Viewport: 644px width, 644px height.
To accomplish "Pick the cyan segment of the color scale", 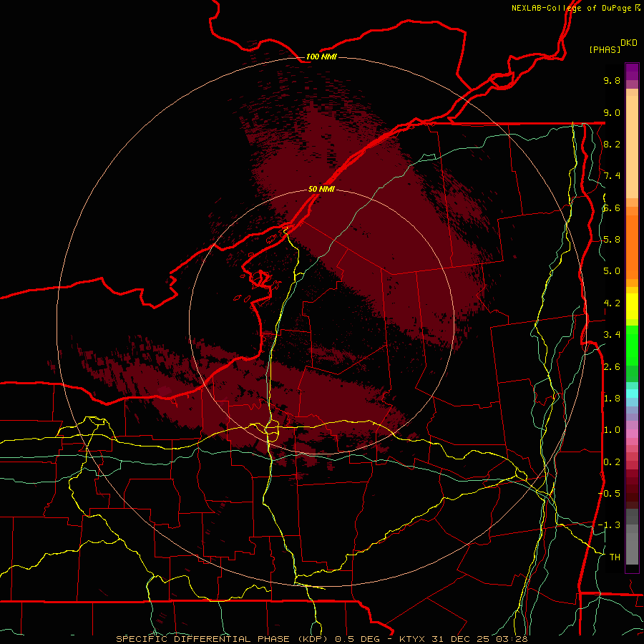I will pos(632,394).
